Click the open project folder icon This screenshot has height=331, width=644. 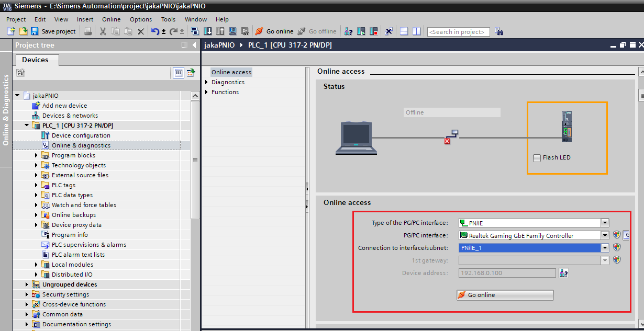[x=23, y=31]
